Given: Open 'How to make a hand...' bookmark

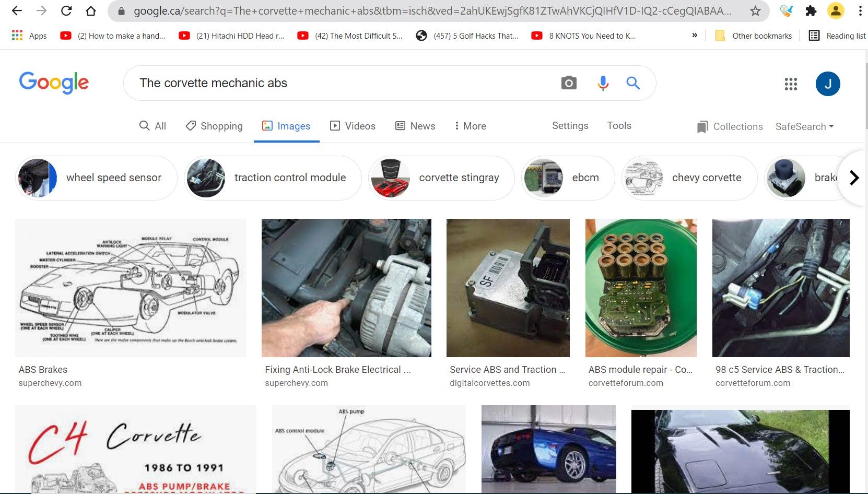Looking at the screenshot, I should tap(113, 36).
